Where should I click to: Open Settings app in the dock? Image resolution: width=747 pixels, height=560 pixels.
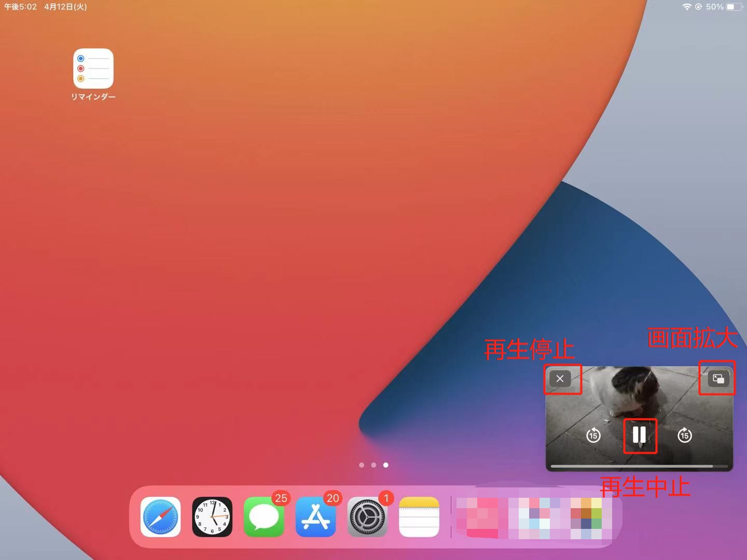(x=367, y=517)
